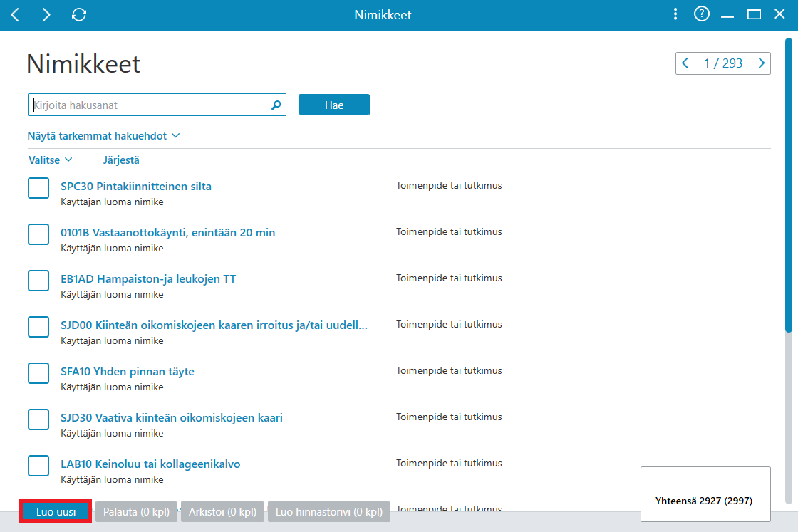This screenshot has width=798, height=532.
Task: Go forward with the right arrow icon
Action: 46,15
